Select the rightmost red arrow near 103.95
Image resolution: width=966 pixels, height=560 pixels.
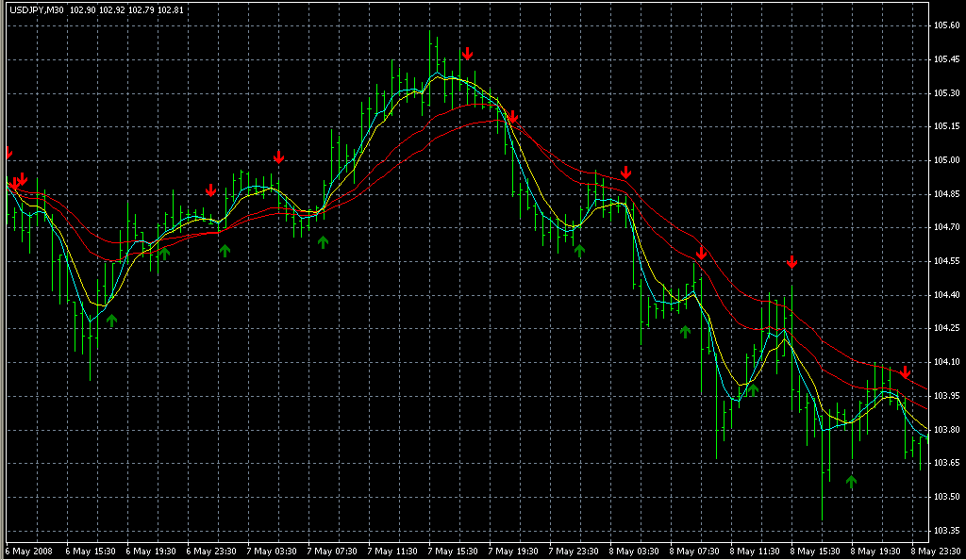pos(906,372)
